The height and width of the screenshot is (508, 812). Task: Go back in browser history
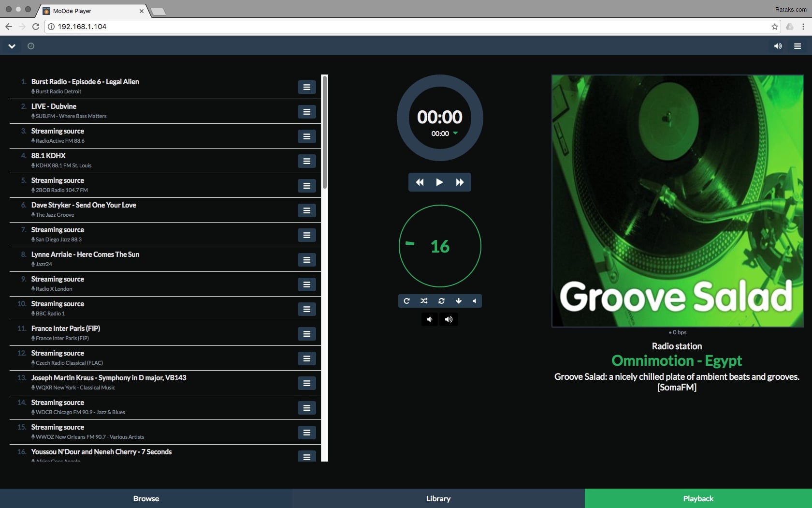click(x=9, y=27)
